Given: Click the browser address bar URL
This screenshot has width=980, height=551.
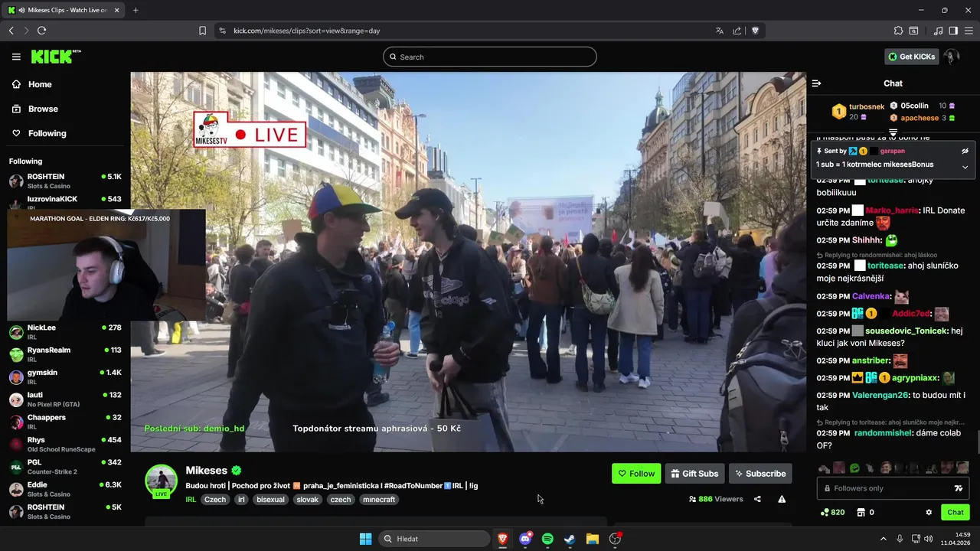Looking at the screenshot, I should (x=307, y=31).
